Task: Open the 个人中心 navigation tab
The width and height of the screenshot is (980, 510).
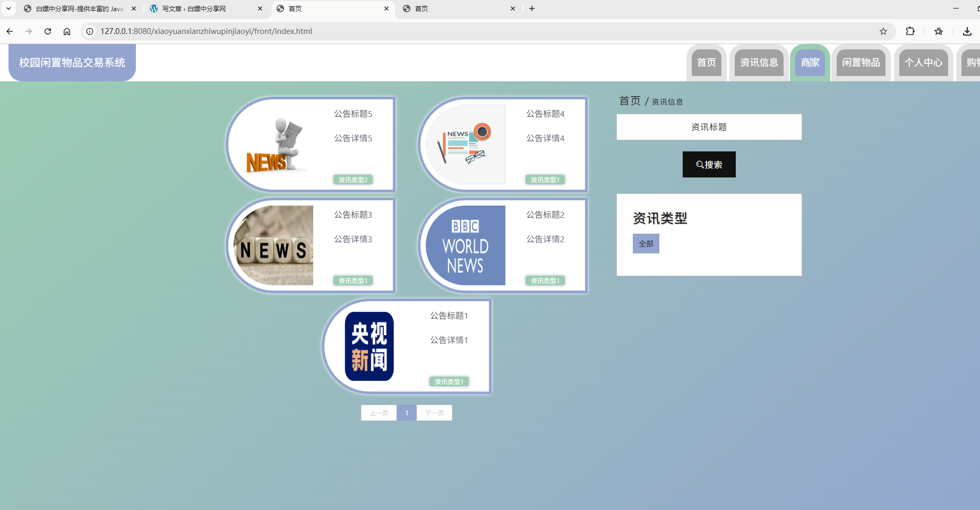Action: pos(923,62)
